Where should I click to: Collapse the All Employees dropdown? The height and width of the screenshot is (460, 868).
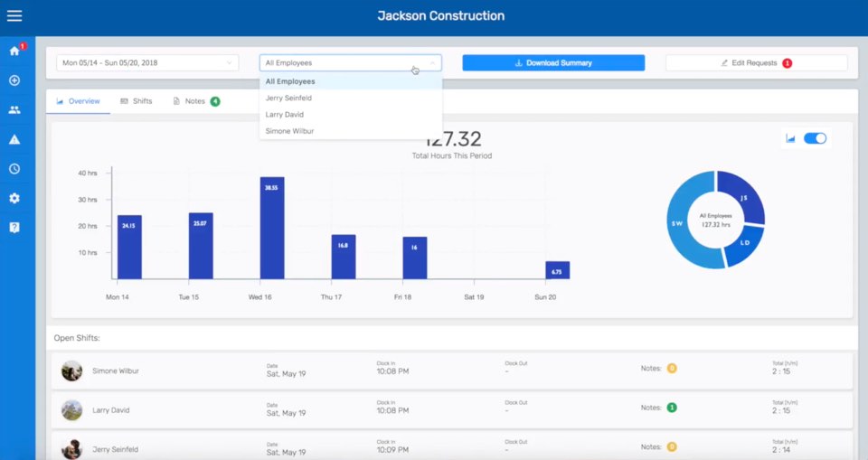(x=350, y=63)
